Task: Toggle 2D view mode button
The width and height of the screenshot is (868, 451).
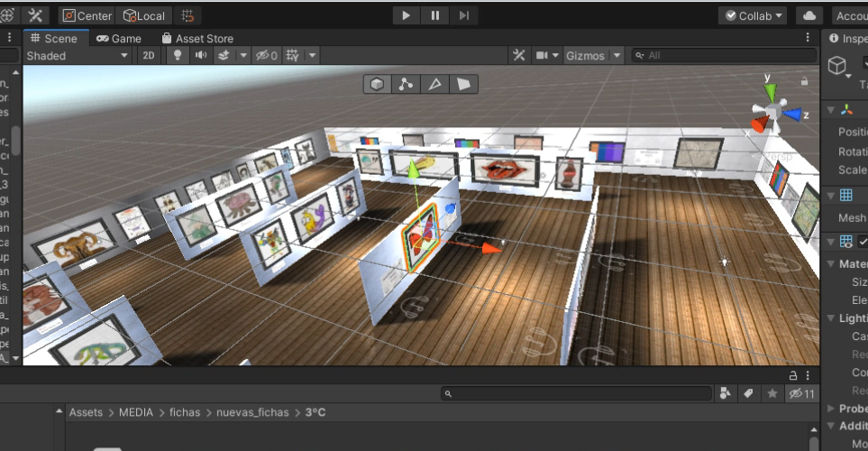Action: point(150,55)
